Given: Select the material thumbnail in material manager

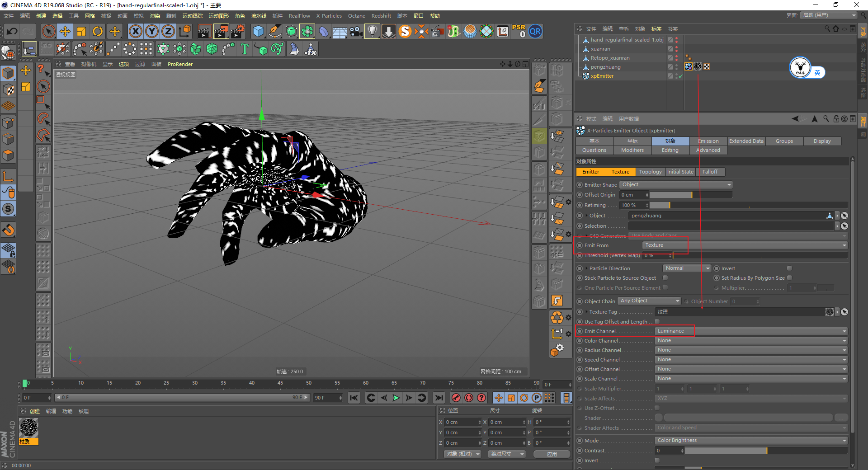Looking at the screenshot, I should (29, 428).
